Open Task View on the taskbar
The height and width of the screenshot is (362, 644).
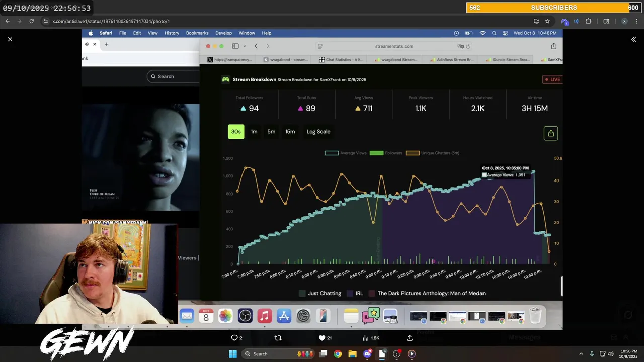click(x=324, y=354)
